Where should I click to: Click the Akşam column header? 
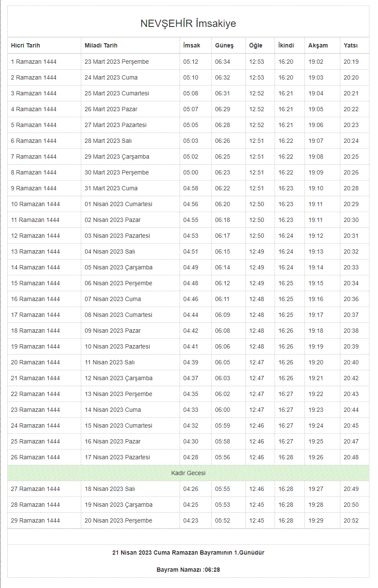coord(318,45)
